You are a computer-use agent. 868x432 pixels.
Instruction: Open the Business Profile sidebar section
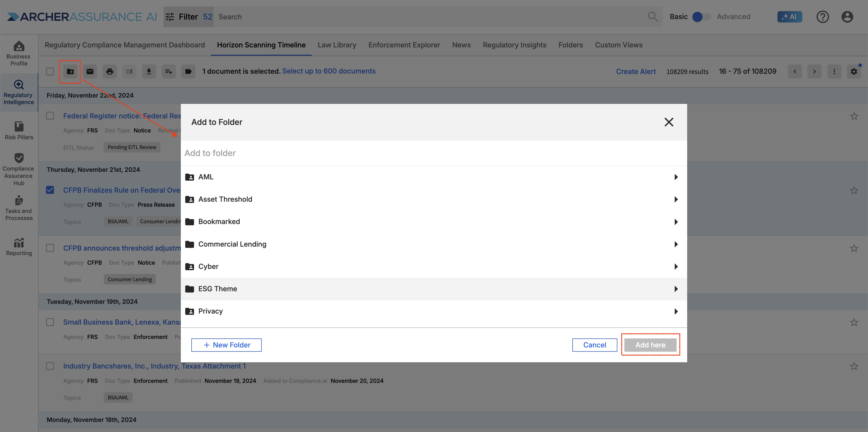click(x=19, y=54)
